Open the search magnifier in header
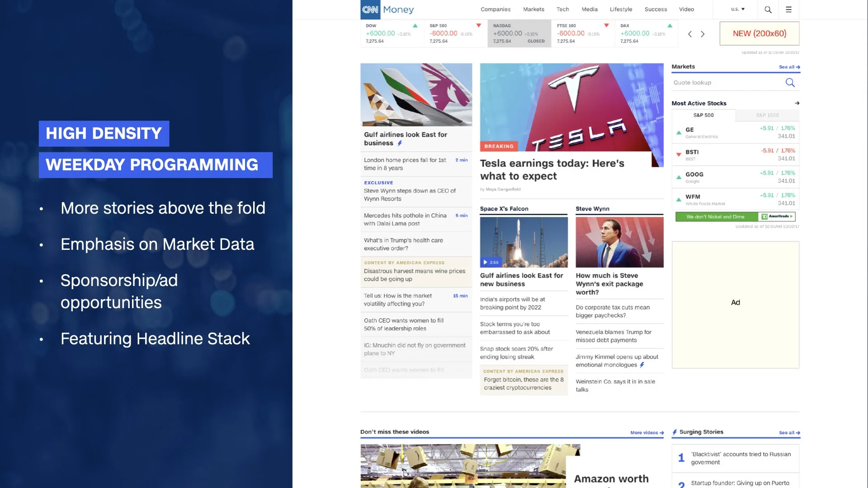The height and width of the screenshot is (488, 868). click(768, 9)
